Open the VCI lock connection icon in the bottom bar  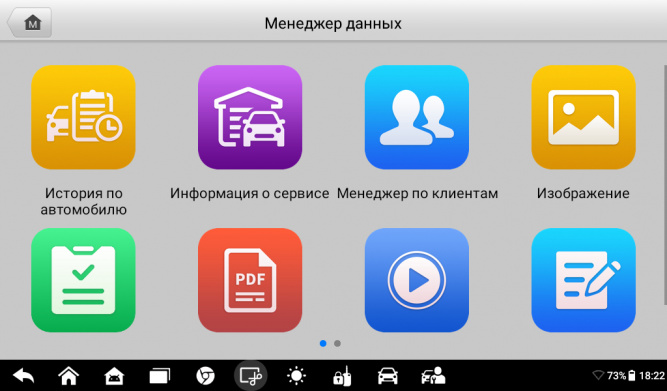pyautogui.click(x=342, y=376)
